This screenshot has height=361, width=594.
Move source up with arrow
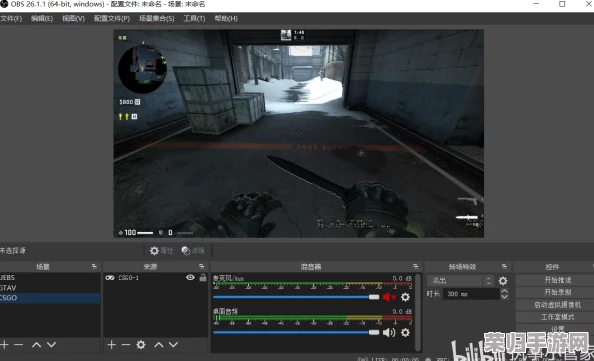pyautogui.click(x=159, y=344)
